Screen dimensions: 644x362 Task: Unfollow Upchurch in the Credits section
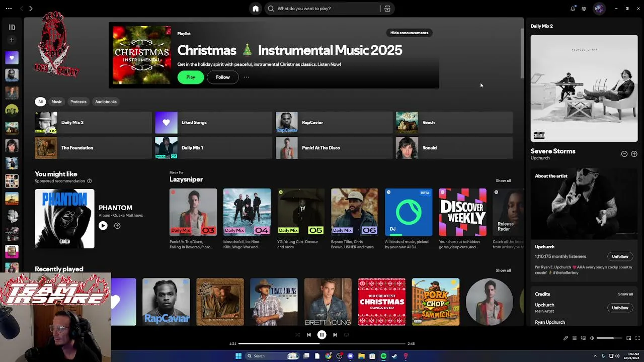[x=620, y=308]
